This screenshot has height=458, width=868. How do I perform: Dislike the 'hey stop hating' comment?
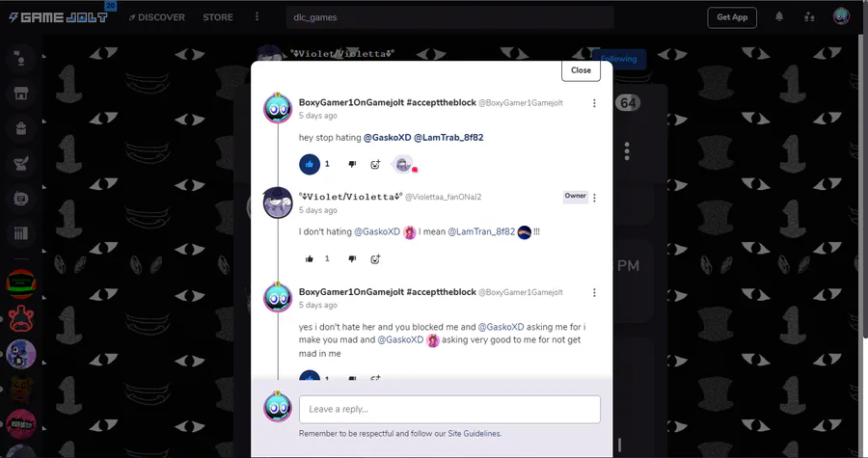352,164
